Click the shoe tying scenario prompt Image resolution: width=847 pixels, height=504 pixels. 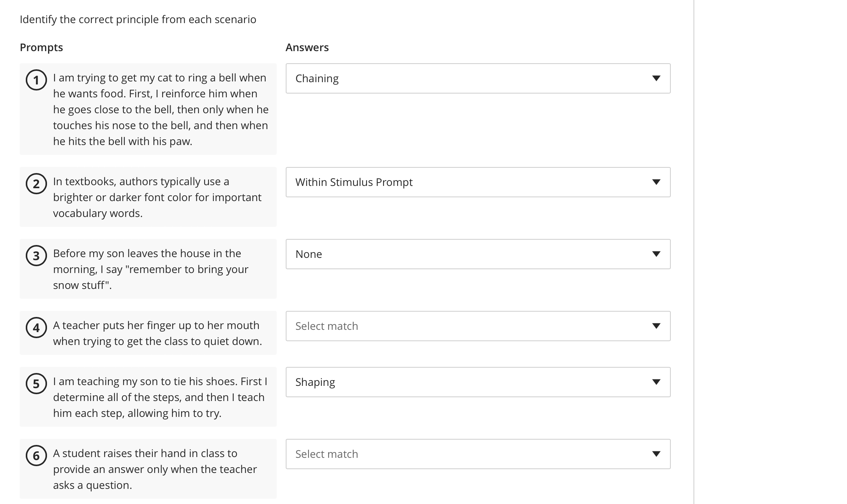coord(160,397)
